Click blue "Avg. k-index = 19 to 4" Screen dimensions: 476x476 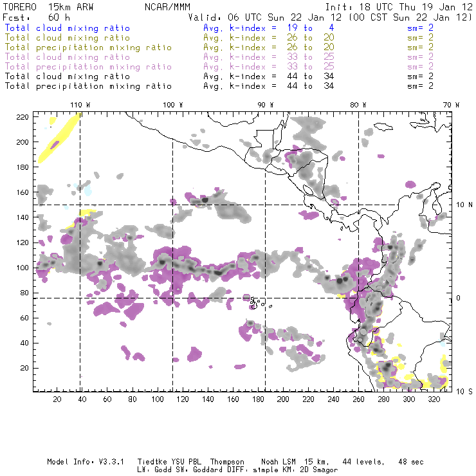click(269, 28)
